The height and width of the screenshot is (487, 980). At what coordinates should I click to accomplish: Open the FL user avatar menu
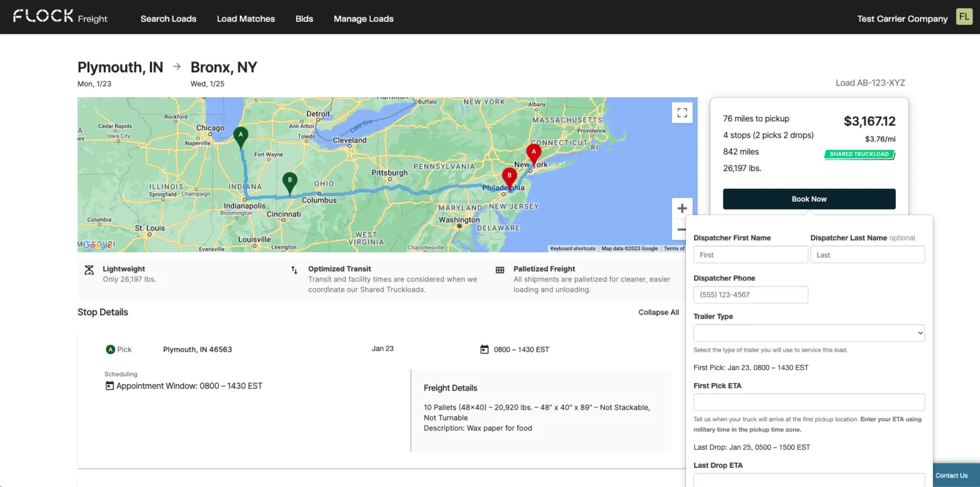pyautogui.click(x=963, y=17)
